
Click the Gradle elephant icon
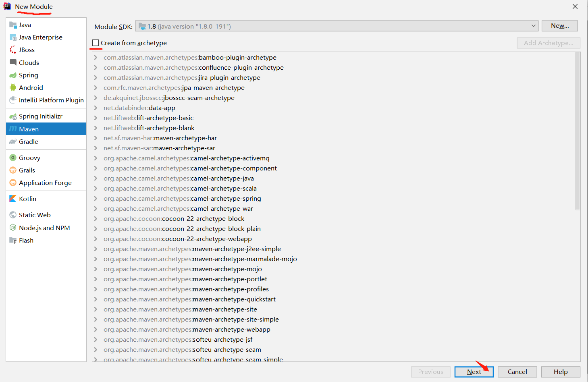pyautogui.click(x=13, y=142)
